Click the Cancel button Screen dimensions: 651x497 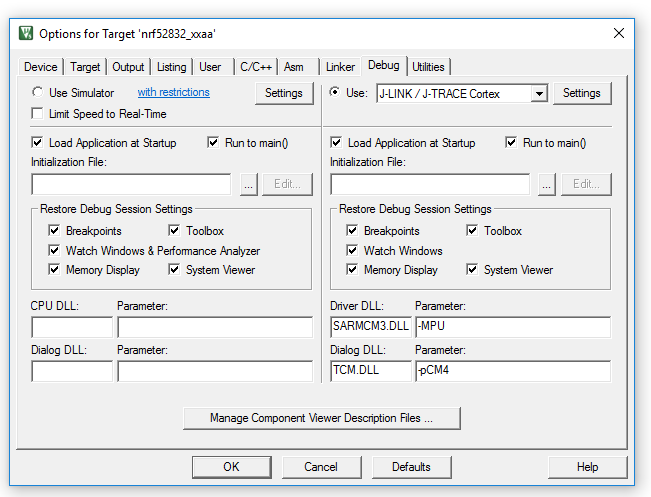coord(321,467)
